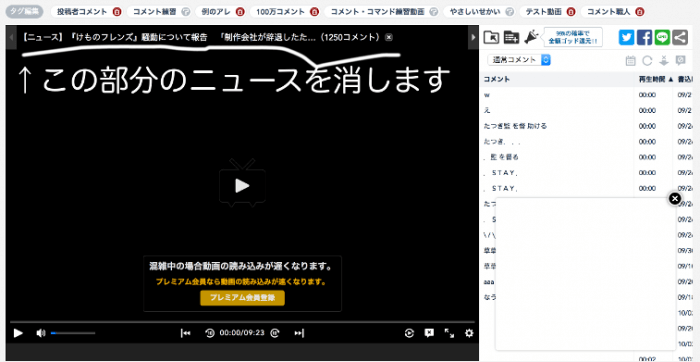Image resolution: width=700 pixels, height=362 pixels.
Task: Click the プレミアム会員登録 button
Action: tap(242, 298)
